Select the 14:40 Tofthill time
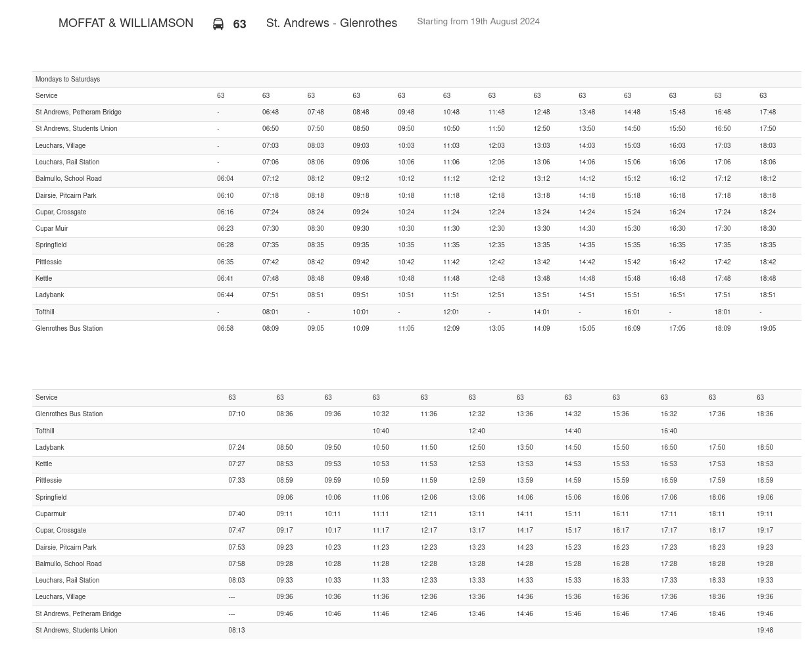The height and width of the screenshot is (647, 812). 573,431
